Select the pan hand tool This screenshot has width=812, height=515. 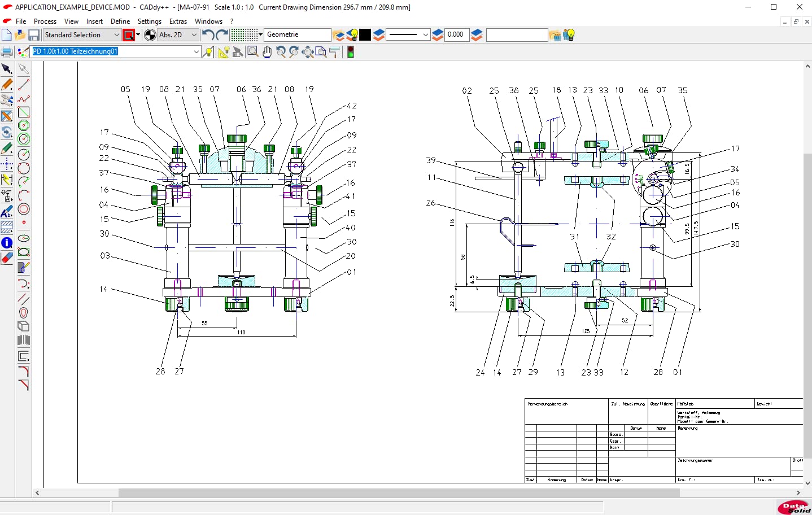tap(267, 52)
